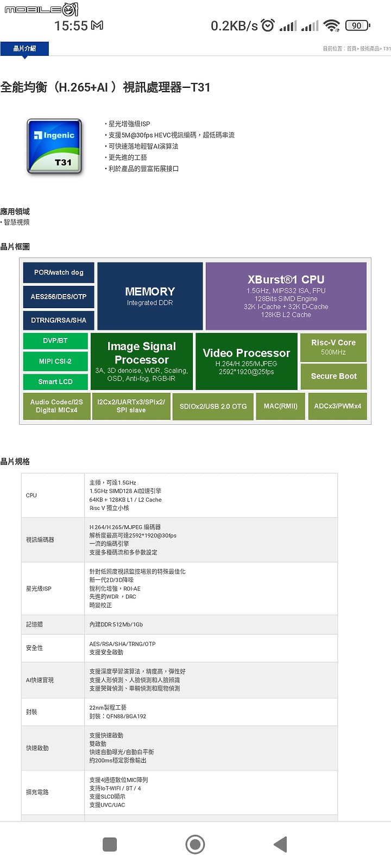Tap the Wi-Fi status icon
The image size is (391, 868).
pyautogui.click(x=331, y=25)
